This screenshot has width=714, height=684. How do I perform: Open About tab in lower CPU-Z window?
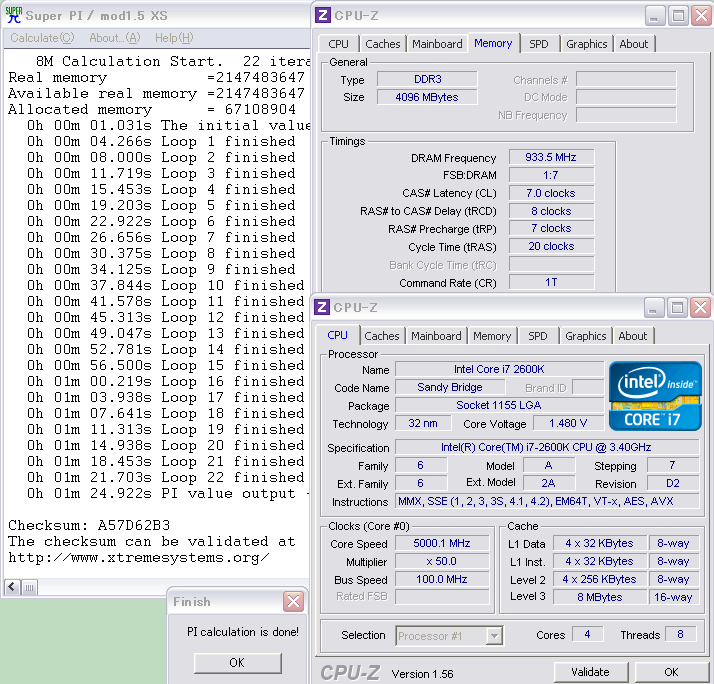[x=632, y=336]
